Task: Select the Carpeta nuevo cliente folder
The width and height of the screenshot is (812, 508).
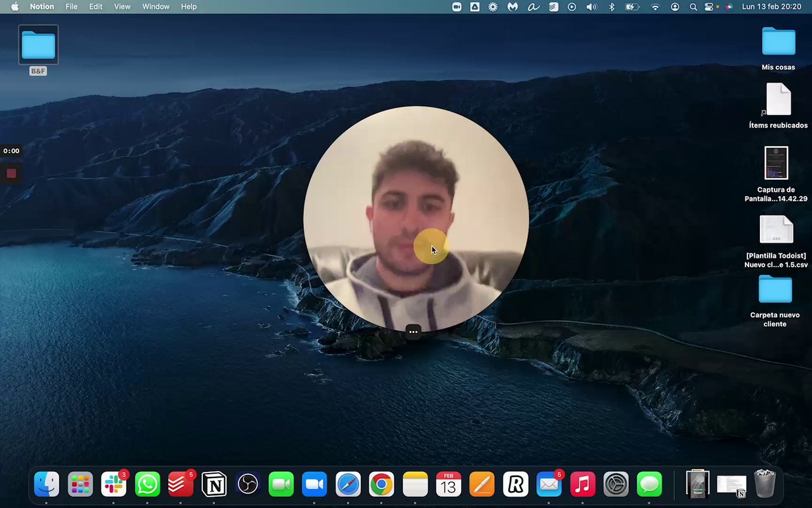Action: [x=775, y=301]
